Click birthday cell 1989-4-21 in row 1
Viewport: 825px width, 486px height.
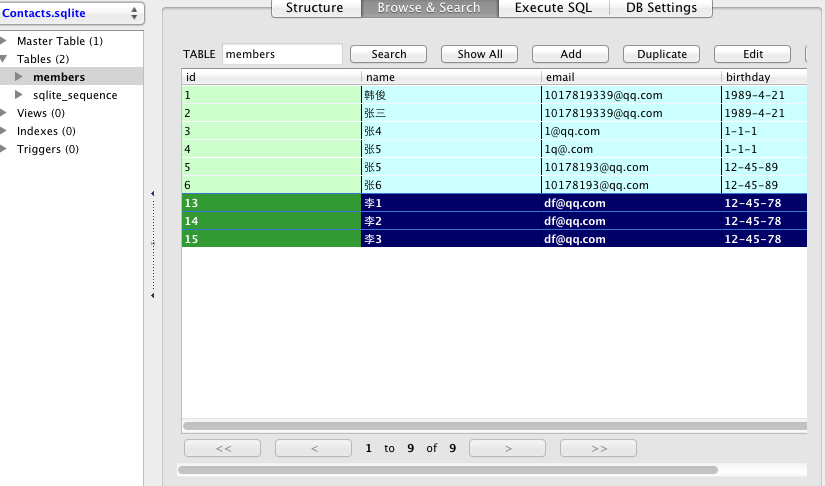tap(764, 95)
